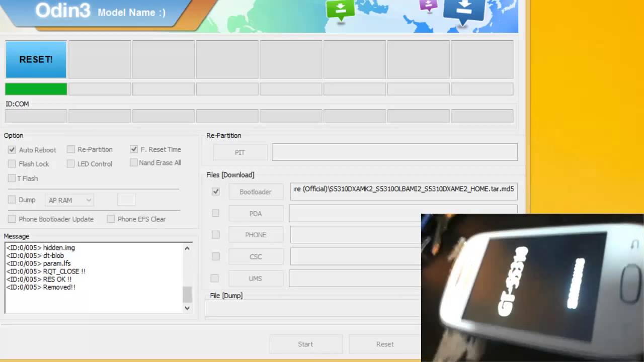This screenshot has height=362, width=644.
Task: Click the Reset button
Action: [385, 344]
